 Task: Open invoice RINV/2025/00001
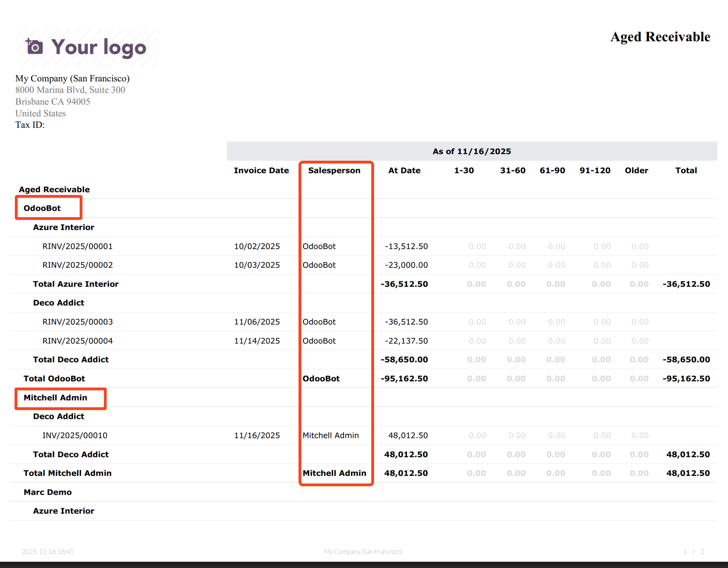[x=77, y=246]
